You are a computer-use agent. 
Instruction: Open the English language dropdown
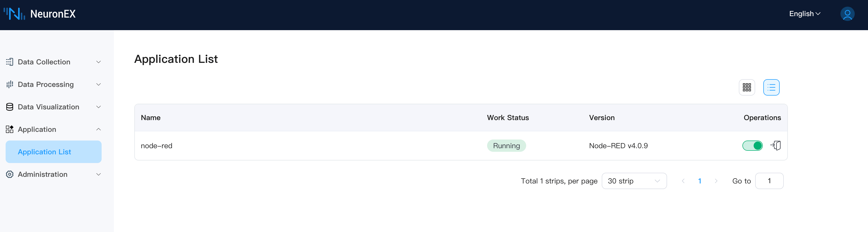(x=805, y=14)
